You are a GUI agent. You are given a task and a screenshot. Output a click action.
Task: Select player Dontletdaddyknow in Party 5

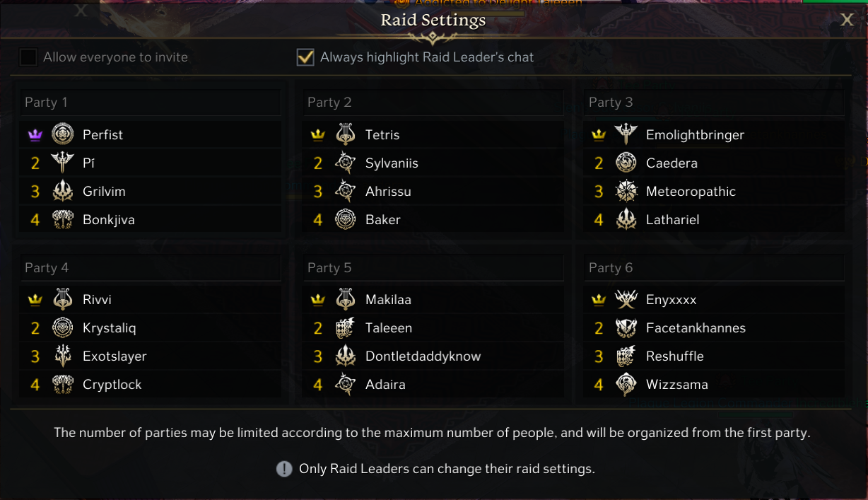[423, 356]
